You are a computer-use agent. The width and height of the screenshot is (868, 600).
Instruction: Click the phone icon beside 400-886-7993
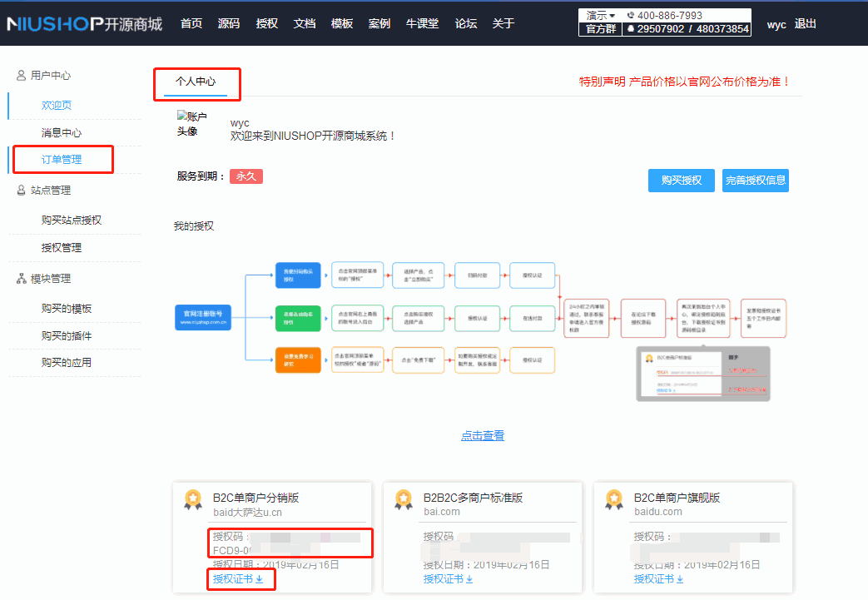(x=630, y=16)
